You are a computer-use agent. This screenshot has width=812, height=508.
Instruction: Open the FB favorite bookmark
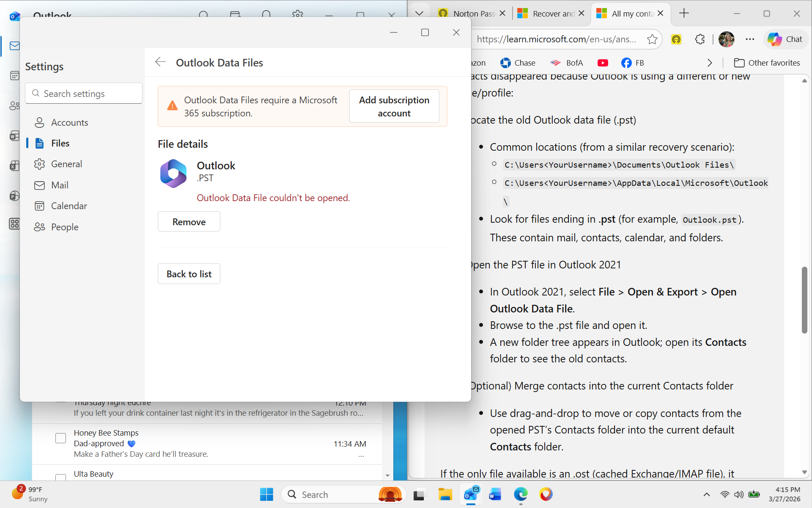click(633, 63)
